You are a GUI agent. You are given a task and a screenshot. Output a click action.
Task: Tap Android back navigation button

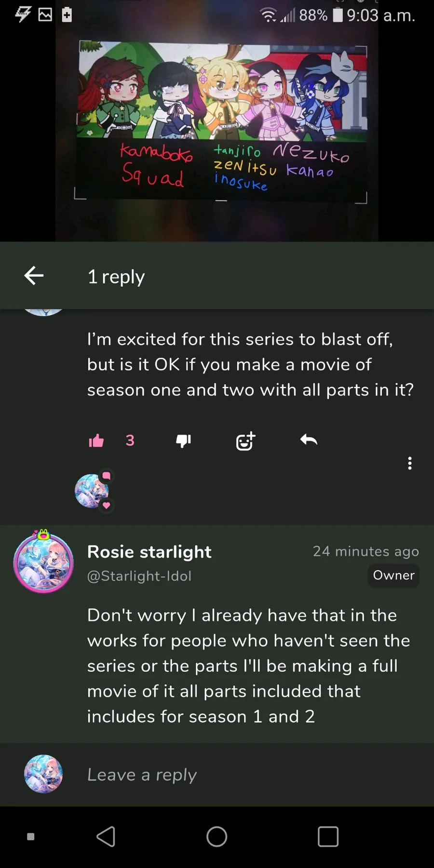(x=106, y=837)
